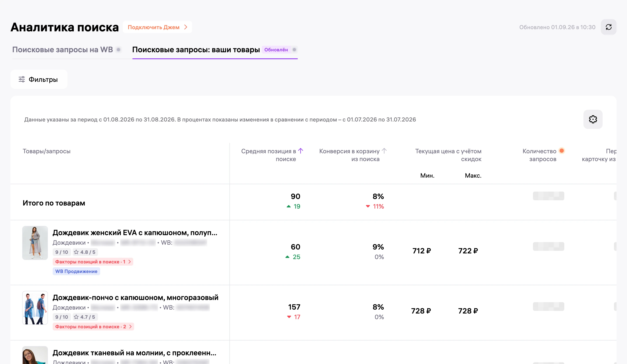Click the Макс. price subheader
This screenshot has height=364, width=627.
click(473, 175)
